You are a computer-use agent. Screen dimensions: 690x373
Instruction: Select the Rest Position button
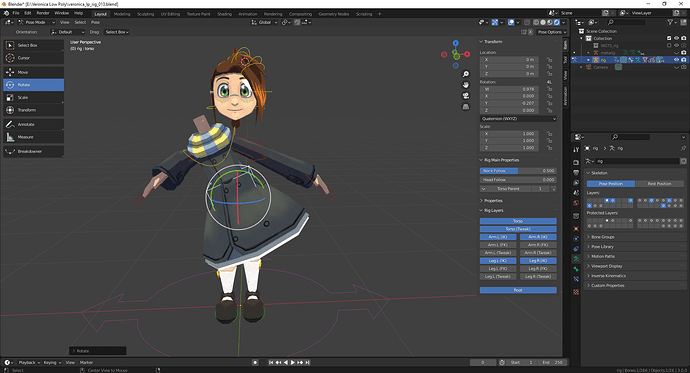click(x=660, y=183)
